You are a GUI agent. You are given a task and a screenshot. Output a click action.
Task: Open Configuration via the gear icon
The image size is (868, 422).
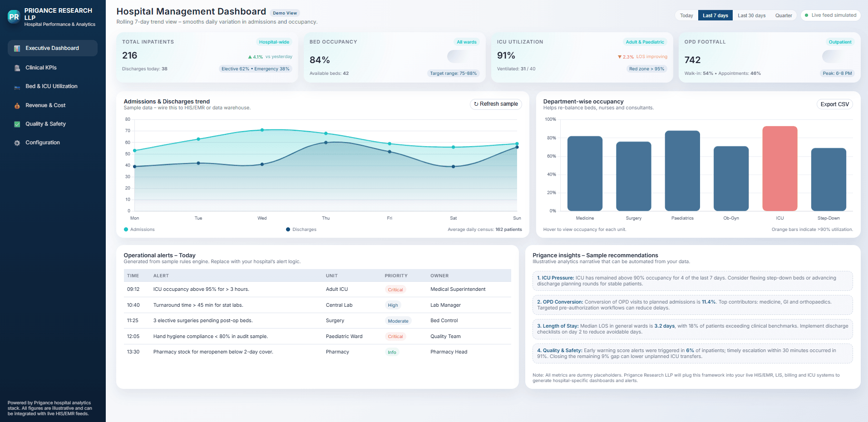coord(17,142)
